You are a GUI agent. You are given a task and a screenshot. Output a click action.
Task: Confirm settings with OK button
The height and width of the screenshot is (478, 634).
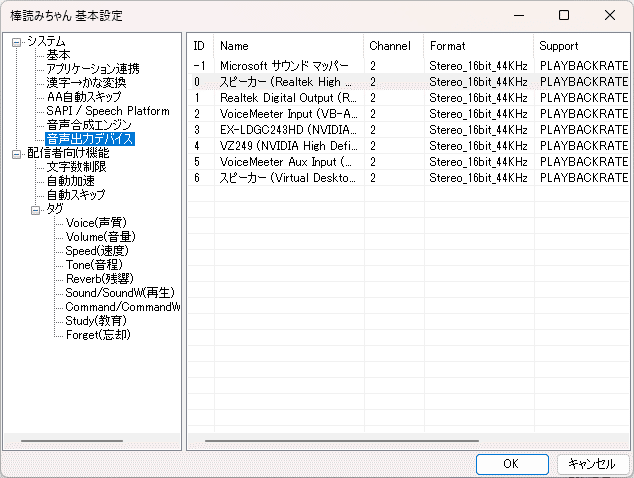point(512,464)
